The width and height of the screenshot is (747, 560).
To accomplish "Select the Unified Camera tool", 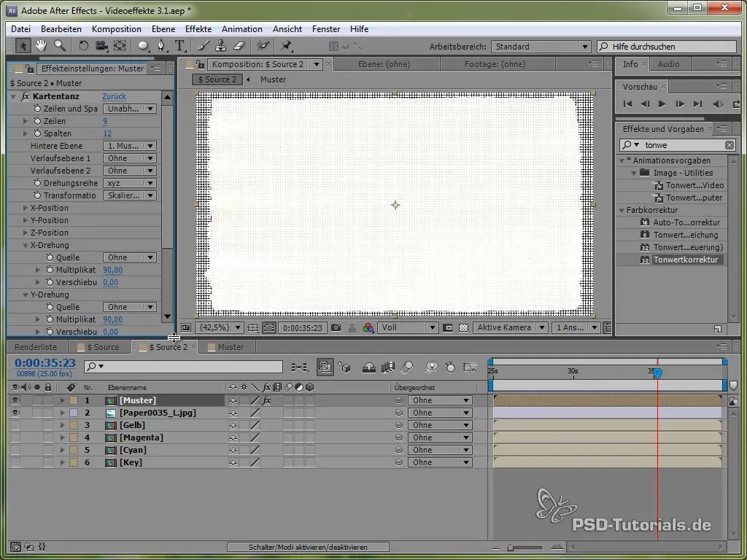I will [101, 46].
